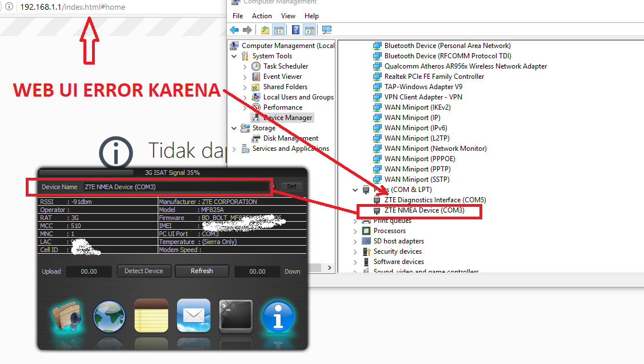
Task: Click the Processors chip icon
Action: tap(366, 231)
